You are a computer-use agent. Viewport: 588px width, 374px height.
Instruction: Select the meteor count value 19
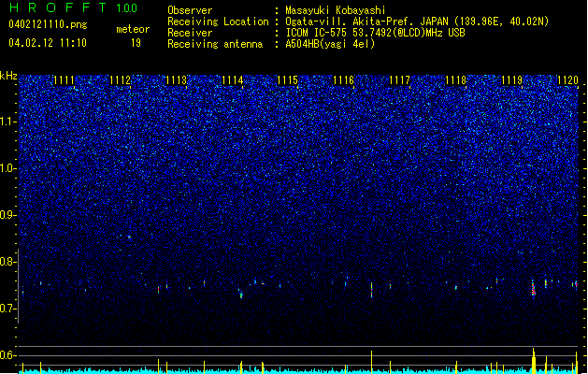(136, 43)
